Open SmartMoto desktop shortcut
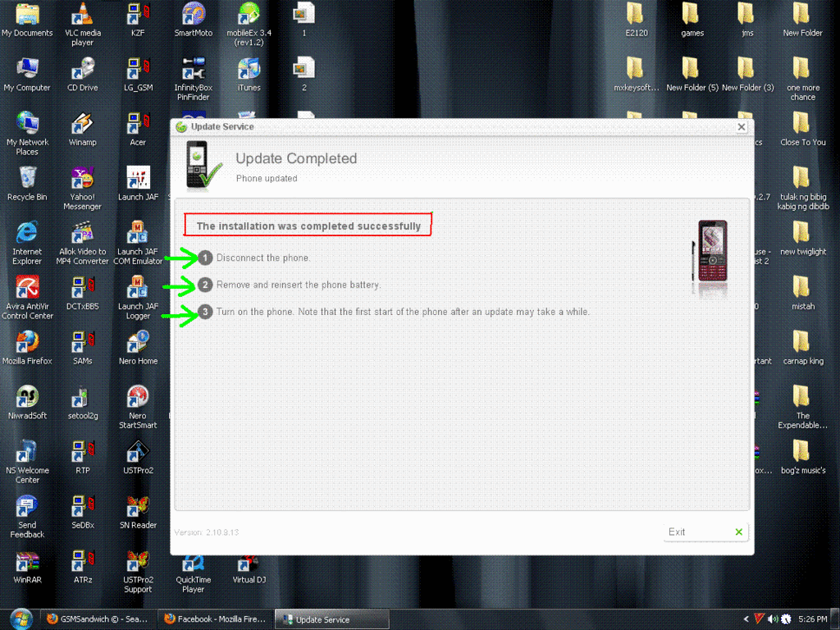 coord(194,21)
